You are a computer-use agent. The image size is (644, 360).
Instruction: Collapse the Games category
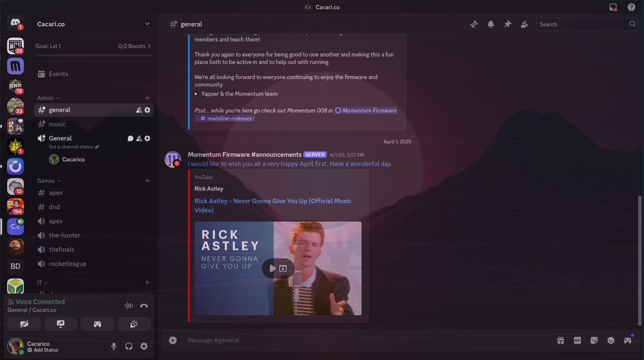[49, 181]
